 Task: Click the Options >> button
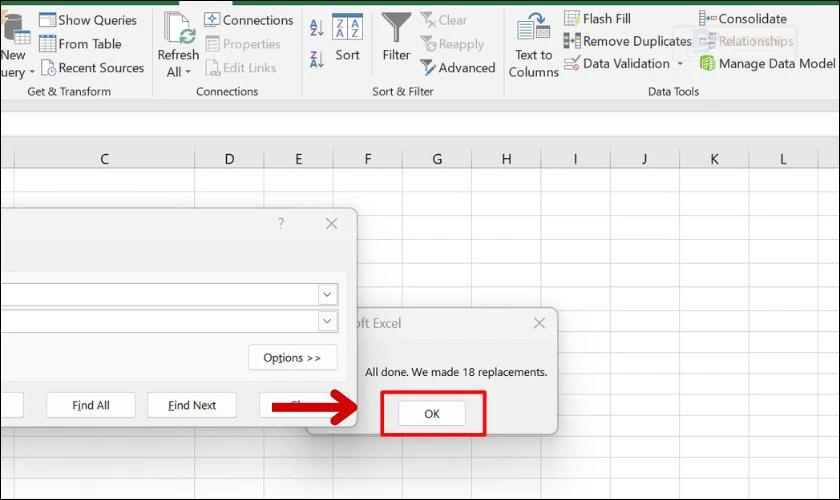tap(292, 357)
